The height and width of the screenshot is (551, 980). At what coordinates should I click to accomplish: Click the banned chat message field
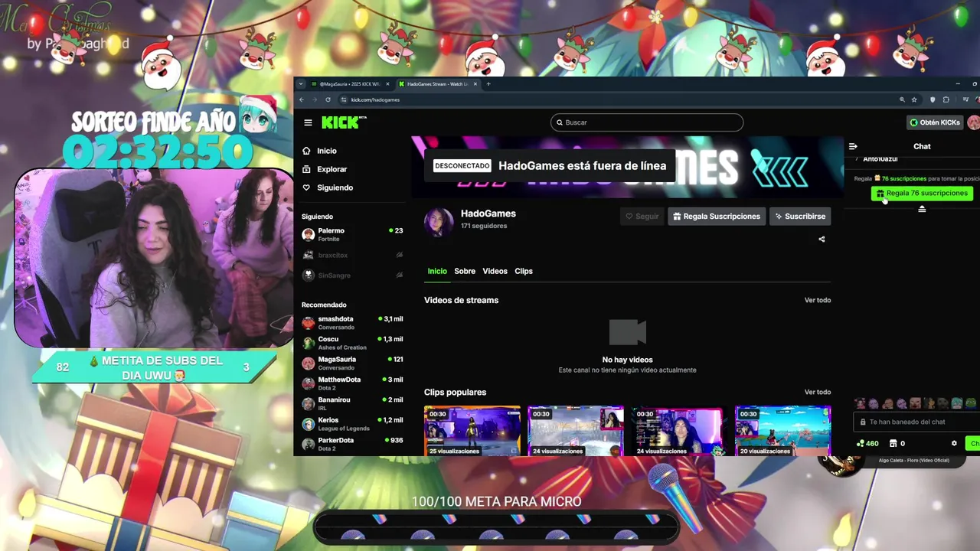[x=917, y=422]
